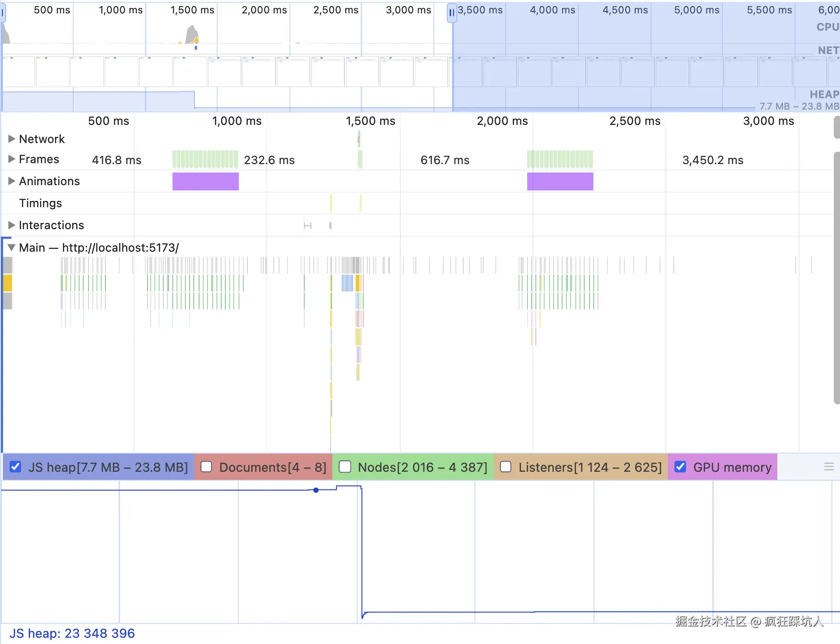This screenshot has height=644, width=840.
Task: Enable the Documents counter checkbox
Action: (206, 467)
